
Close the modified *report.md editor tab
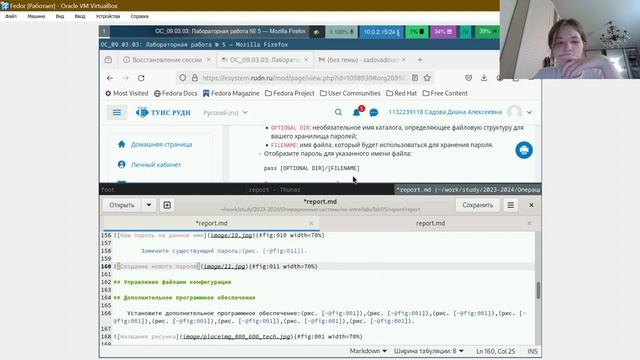pos(311,223)
